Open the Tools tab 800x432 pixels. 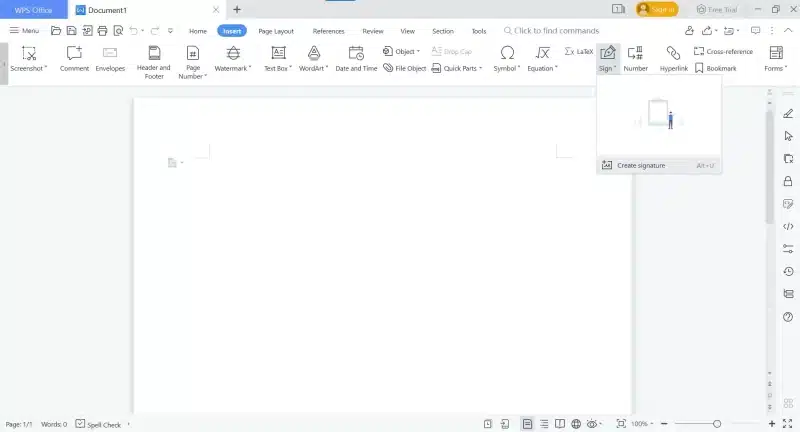(x=479, y=31)
